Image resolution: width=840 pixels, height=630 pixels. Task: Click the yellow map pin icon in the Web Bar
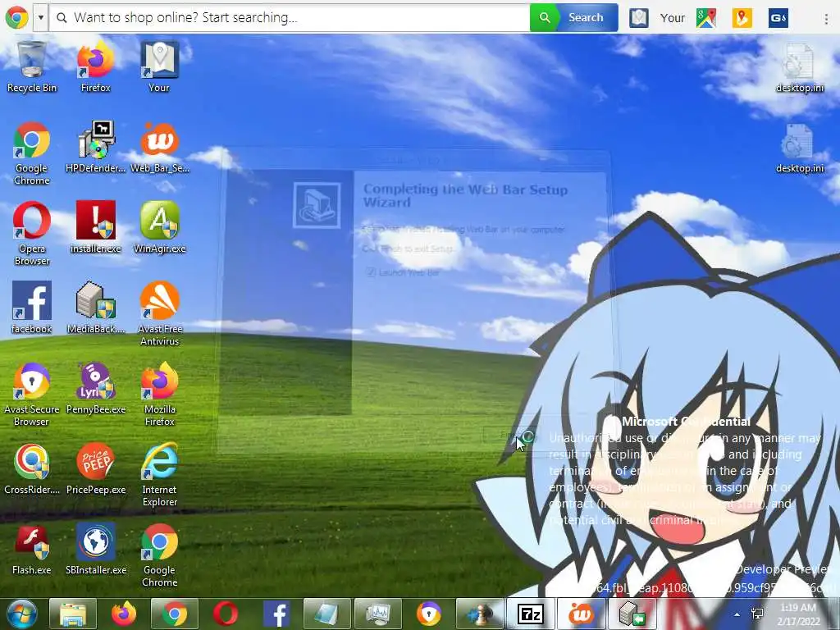(x=742, y=18)
